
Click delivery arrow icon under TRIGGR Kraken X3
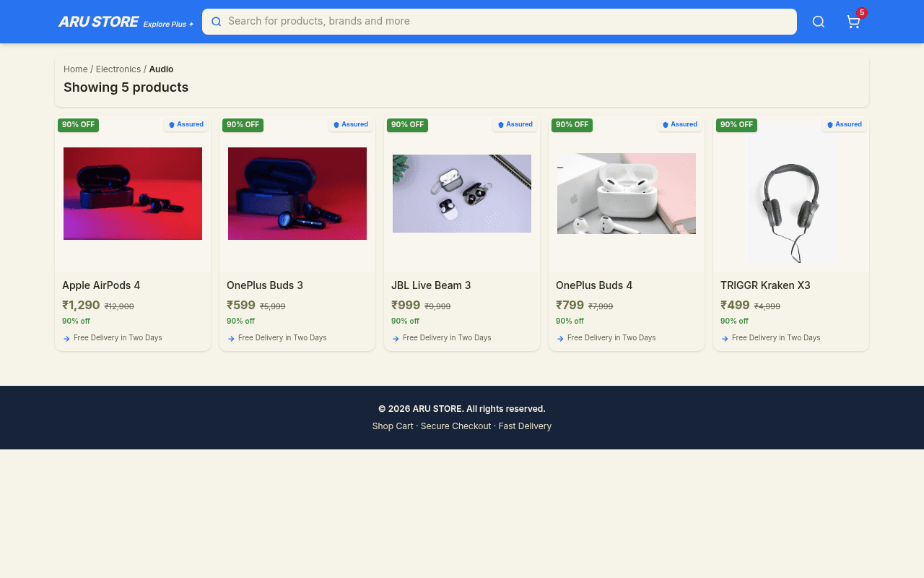[x=725, y=338]
